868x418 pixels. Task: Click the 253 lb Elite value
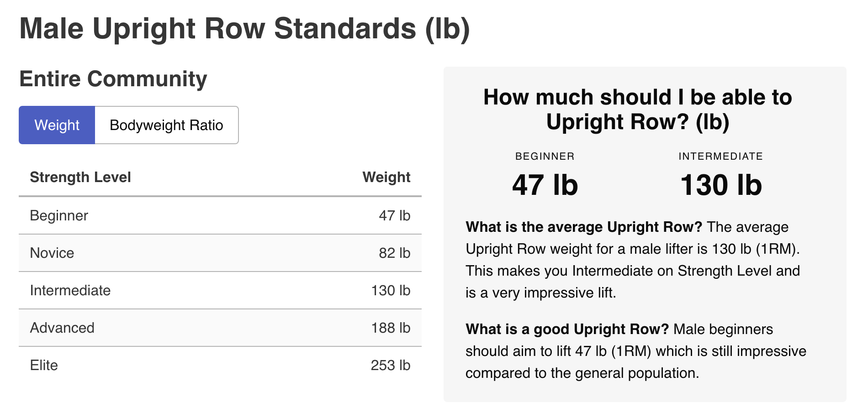pyautogui.click(x=391, y=365)
